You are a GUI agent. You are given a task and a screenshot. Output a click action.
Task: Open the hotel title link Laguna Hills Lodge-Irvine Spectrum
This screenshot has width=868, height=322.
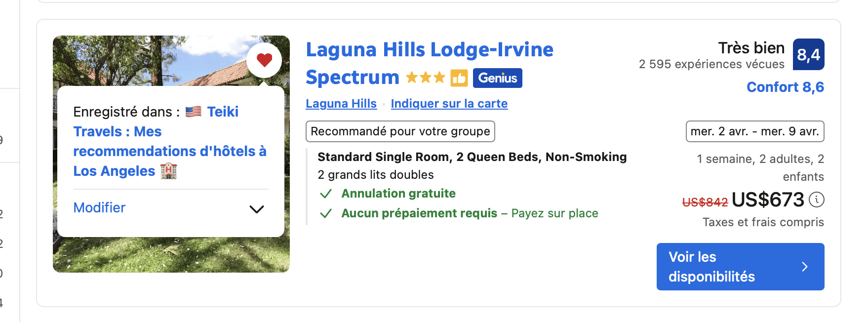[429, 63]
